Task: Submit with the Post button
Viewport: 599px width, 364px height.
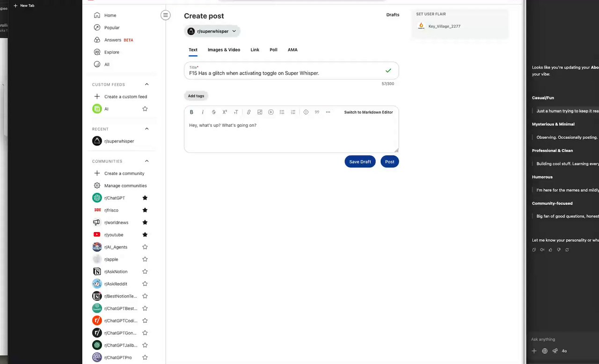Action: click(x=390, y=161)
